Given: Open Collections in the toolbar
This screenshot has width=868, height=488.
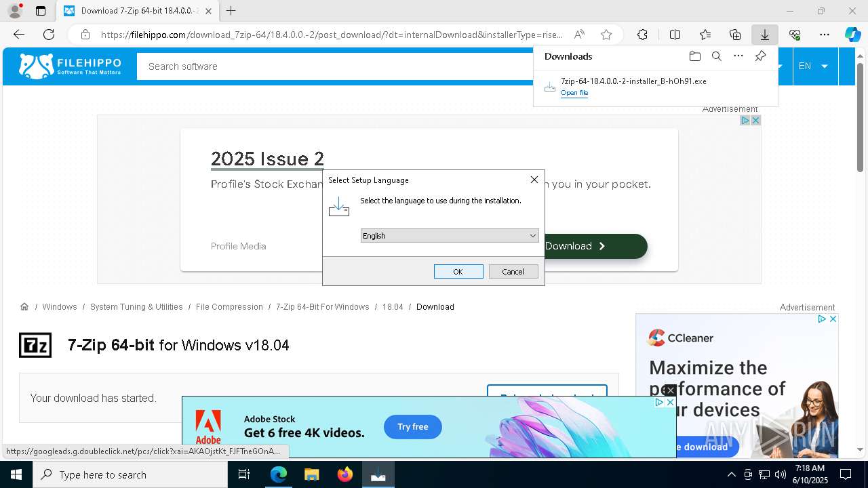Looking at the screenshot, I should coord(735,35).
